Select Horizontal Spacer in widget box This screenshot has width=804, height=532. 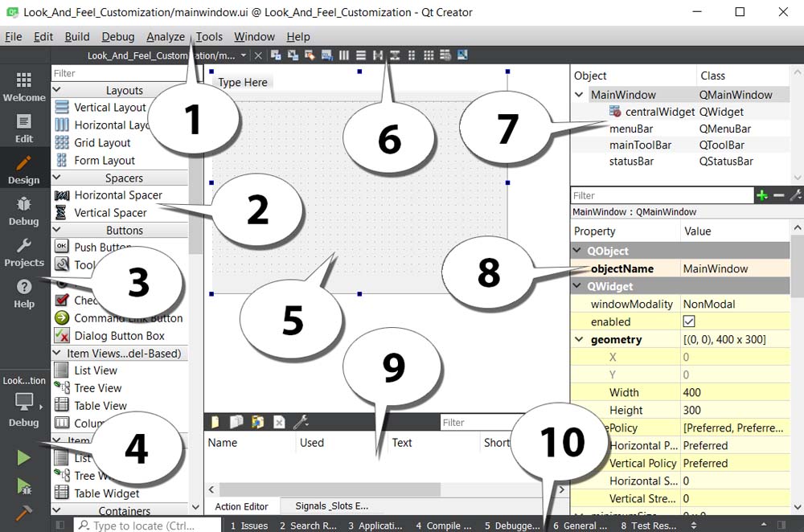pos(117,195)
